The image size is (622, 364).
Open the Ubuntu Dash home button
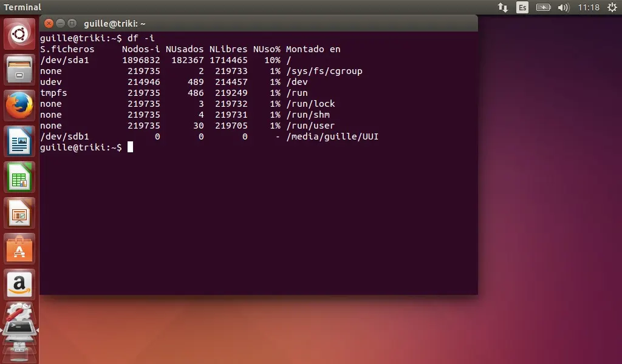[x=20, y=34]
